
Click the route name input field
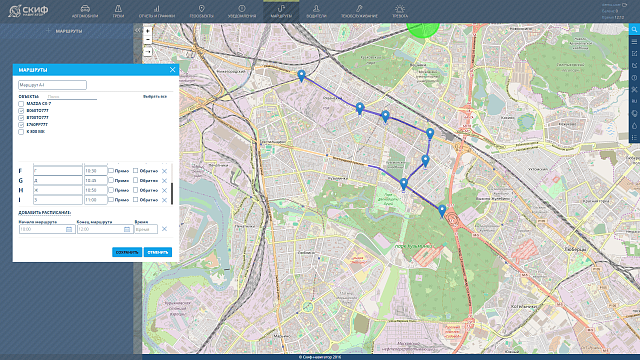pyautogui.click(x=52, y=85)
